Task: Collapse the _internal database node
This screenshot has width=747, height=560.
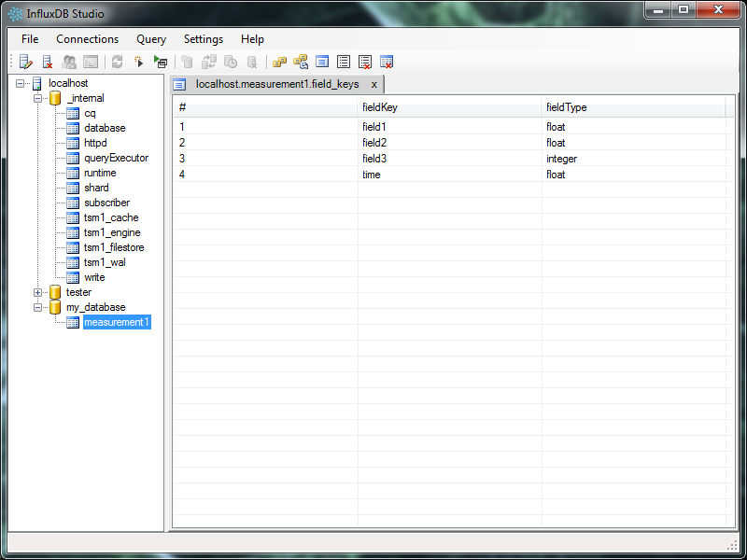Action: (37, 98)
